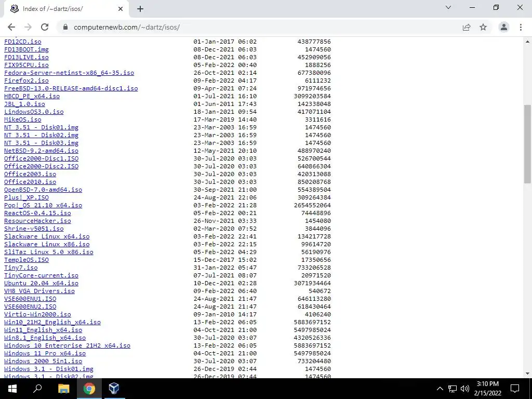
Task: Open Win10_21H2_English_x64.iso link
Action: pyautogui.click(x=52, y=322)
